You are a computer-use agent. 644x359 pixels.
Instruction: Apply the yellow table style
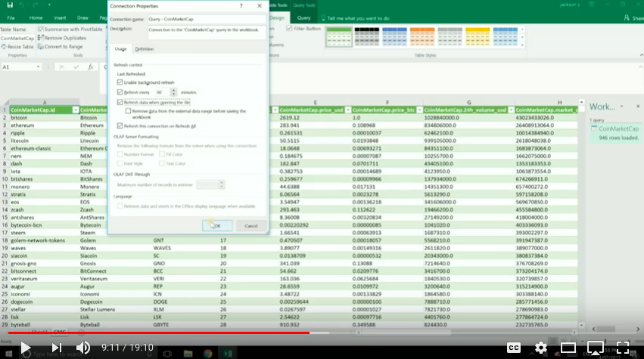click(478, 36)
